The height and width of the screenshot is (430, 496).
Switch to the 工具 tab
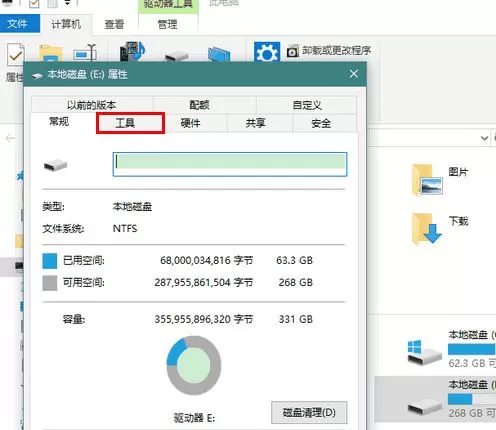[x=130, y=123]
